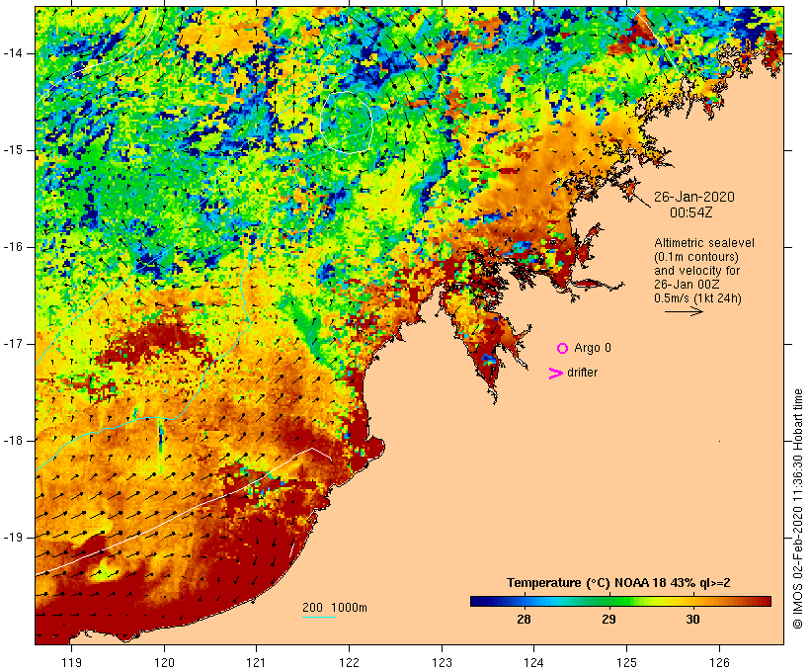Click the temperature color bar at 30
This screenshot has height=672, width=810.
693,601
